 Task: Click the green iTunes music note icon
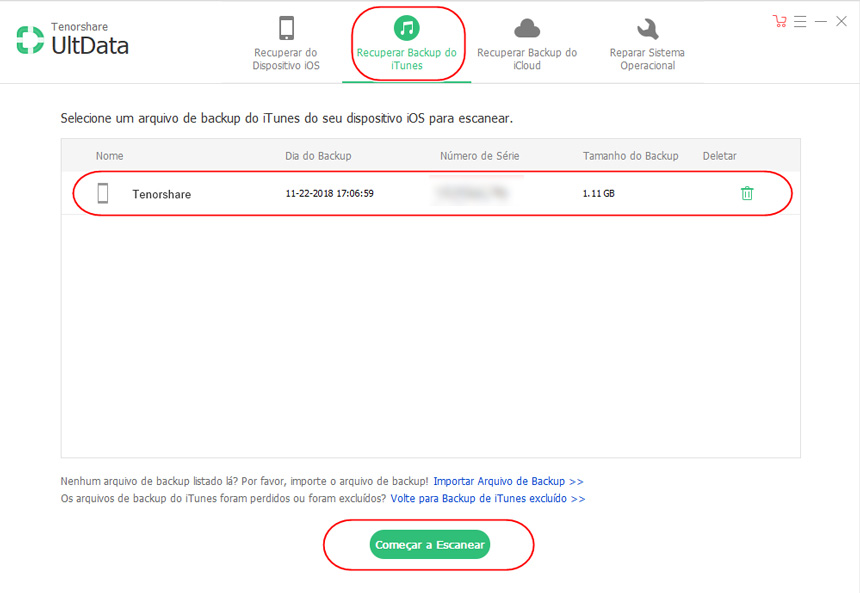pyautogui.click(x=406, y=27)
